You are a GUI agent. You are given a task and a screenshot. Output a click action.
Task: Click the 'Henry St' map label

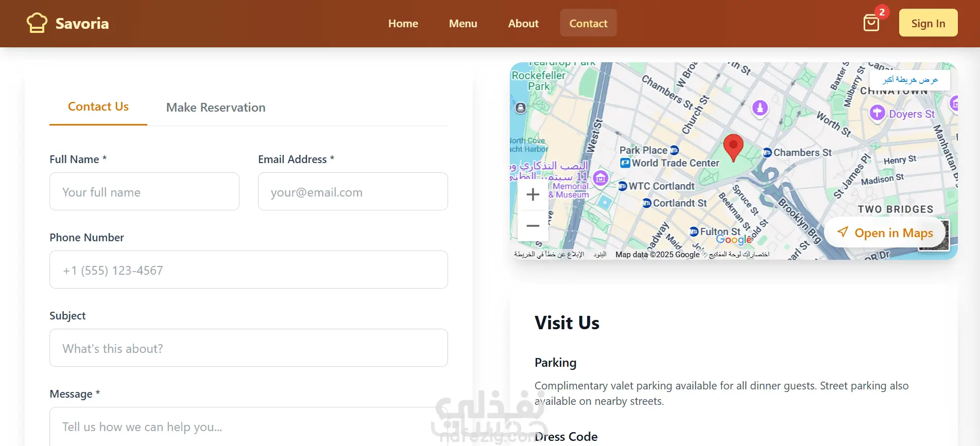pos(900,160)
